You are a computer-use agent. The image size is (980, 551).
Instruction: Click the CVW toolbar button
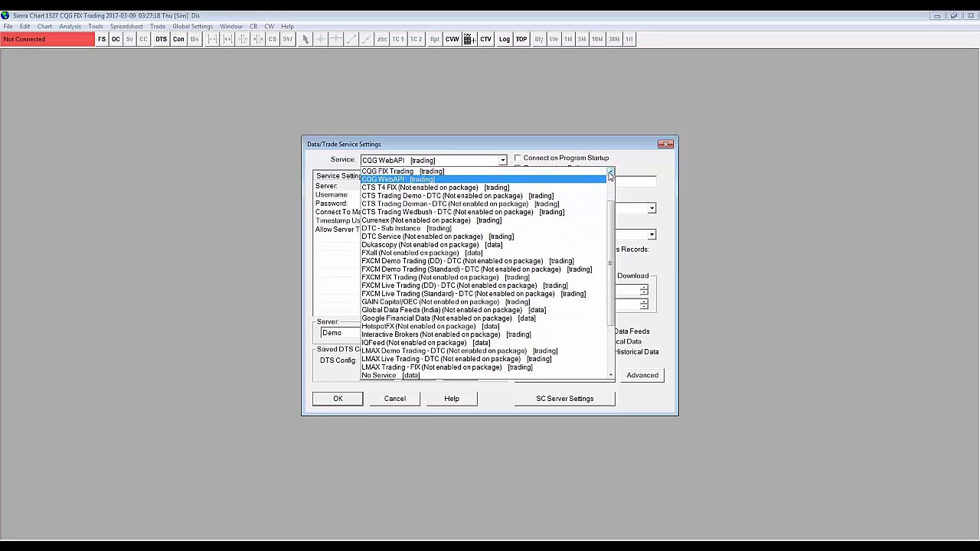[452, 39]
